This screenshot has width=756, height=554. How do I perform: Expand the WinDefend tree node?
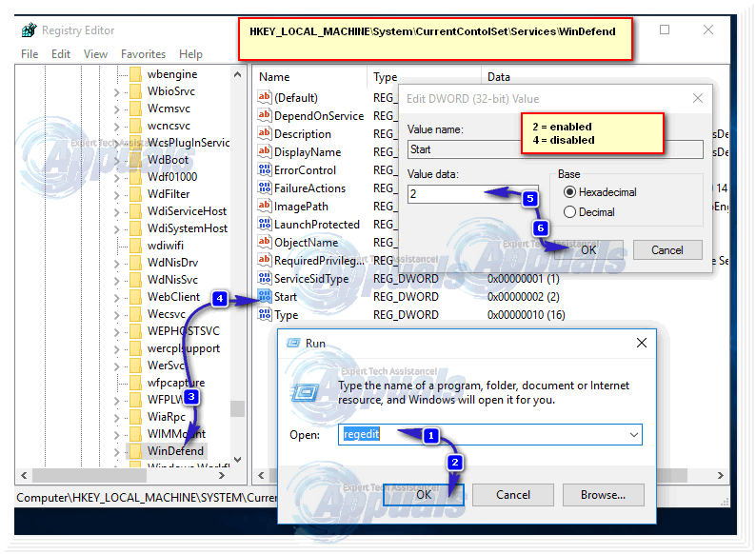coord(116,451)
